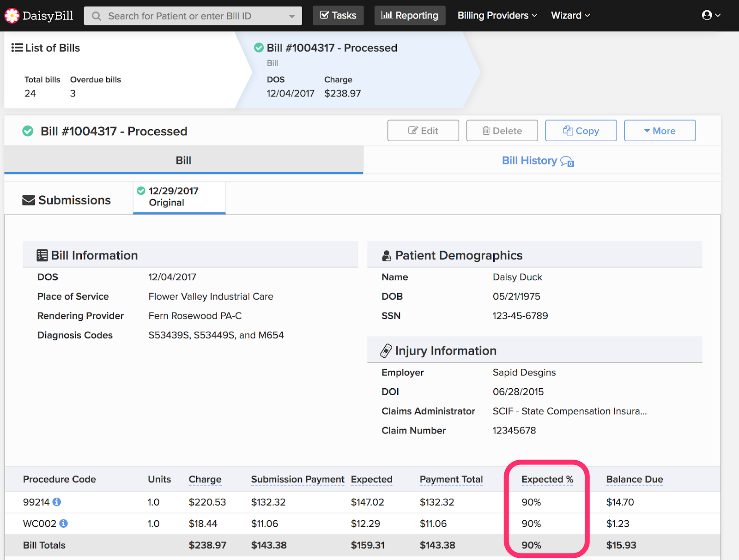Open the Wizard dropdown menu

570,15
